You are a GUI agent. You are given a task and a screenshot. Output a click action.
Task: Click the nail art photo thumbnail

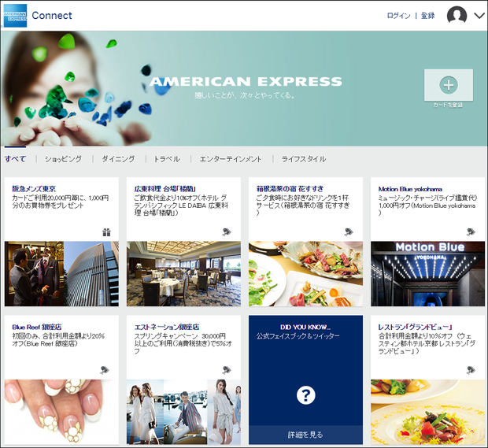click(x=61, y=412)
